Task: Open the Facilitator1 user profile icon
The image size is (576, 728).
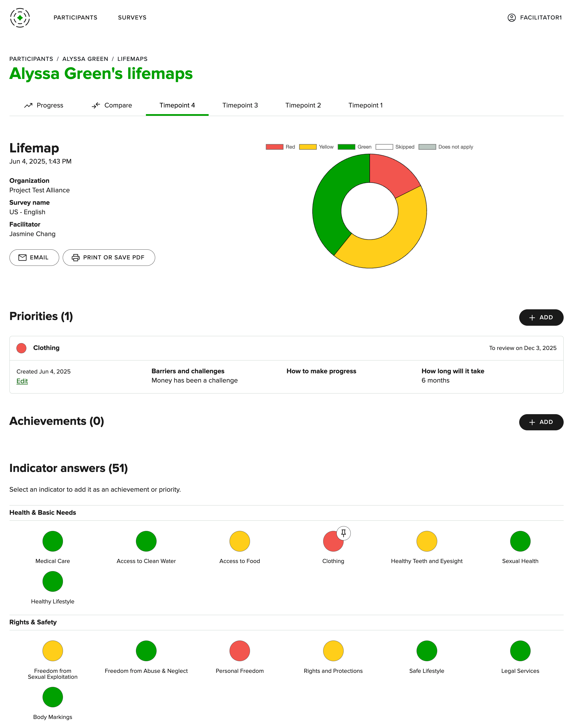Action: click(x=511, y=18)
